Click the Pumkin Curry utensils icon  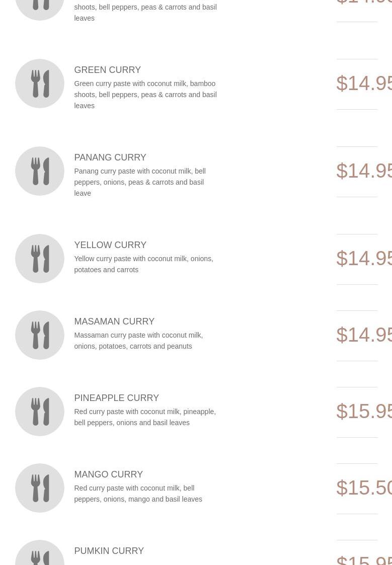coord(40,556)
